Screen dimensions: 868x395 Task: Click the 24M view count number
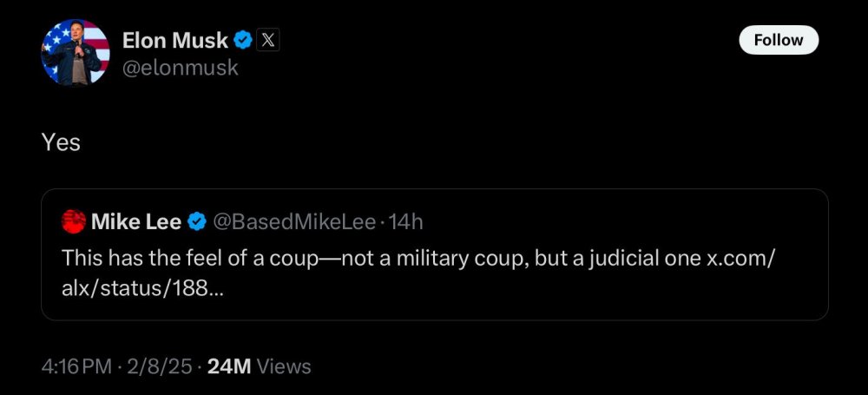tap(229, 366)
